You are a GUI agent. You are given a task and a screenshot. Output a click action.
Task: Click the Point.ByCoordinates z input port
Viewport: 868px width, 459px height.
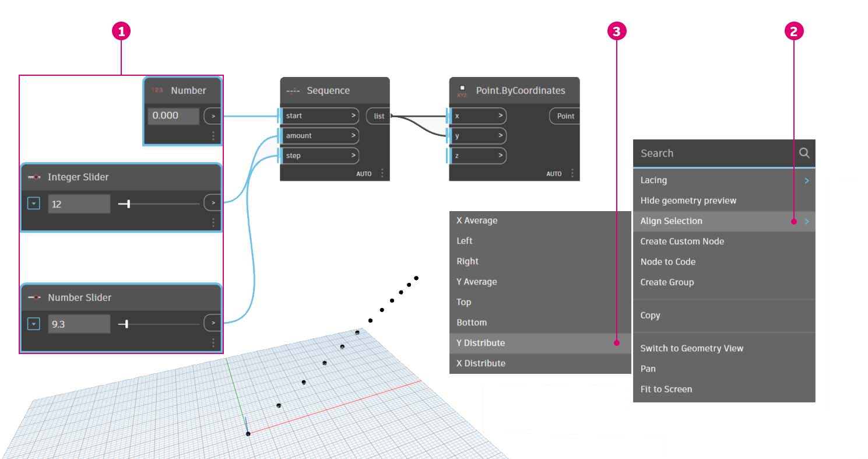coord(477,156)
